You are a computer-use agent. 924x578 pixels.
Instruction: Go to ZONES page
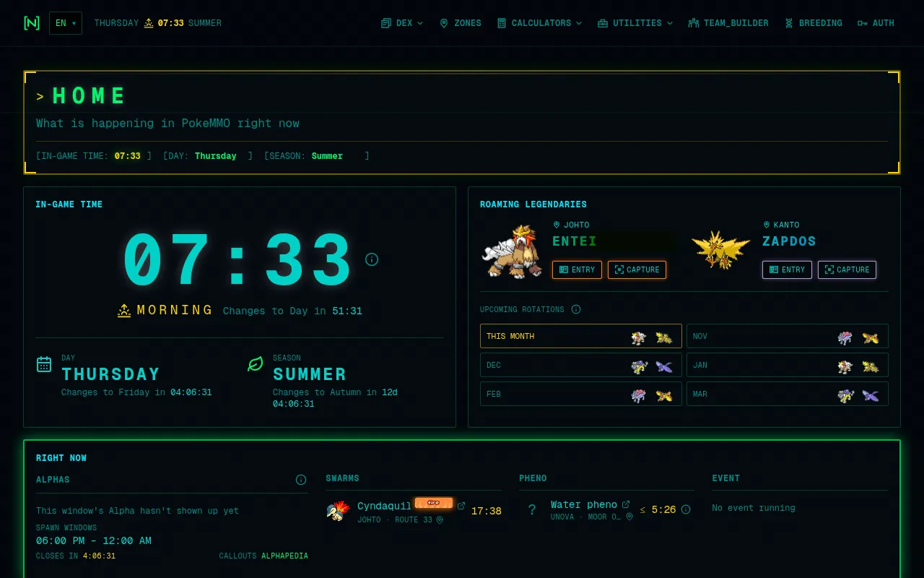[x=460, y=23]
